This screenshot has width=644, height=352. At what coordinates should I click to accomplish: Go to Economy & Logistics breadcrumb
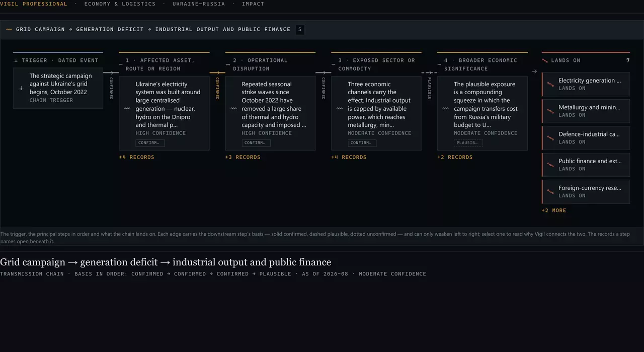point(120,4)
